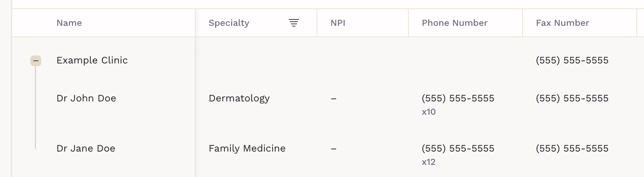Click Dr John Doe's phone number
The width and height of the screenshot is (644, 177).
click(x=458, y=98)
